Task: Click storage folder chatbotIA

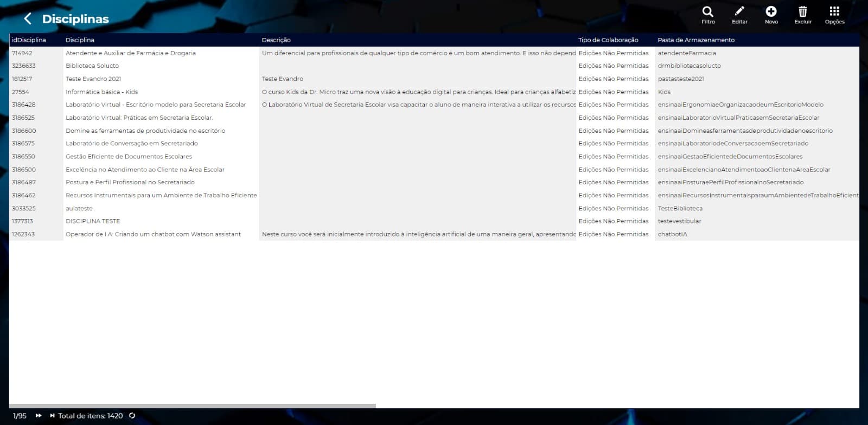Action: (x=672, y=234)
